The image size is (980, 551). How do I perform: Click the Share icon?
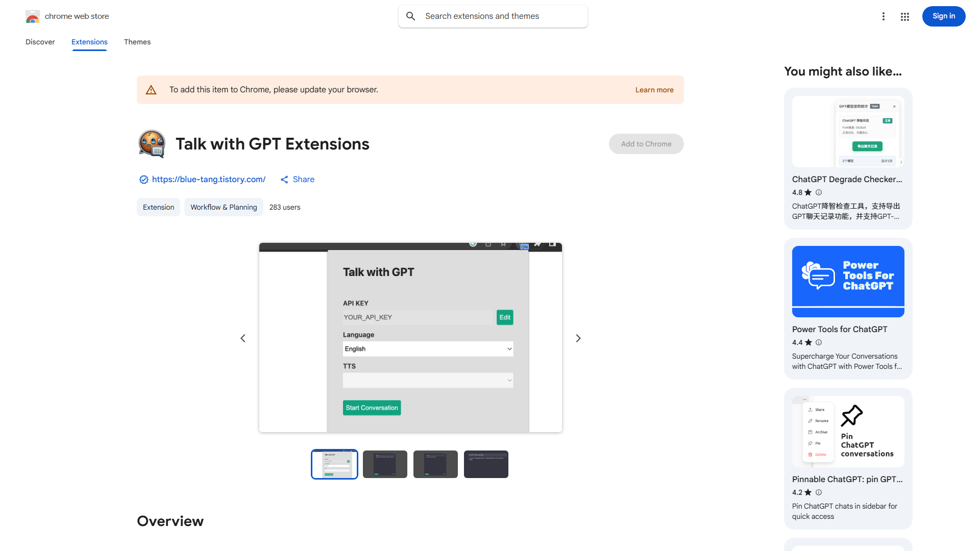coord(284,180)
